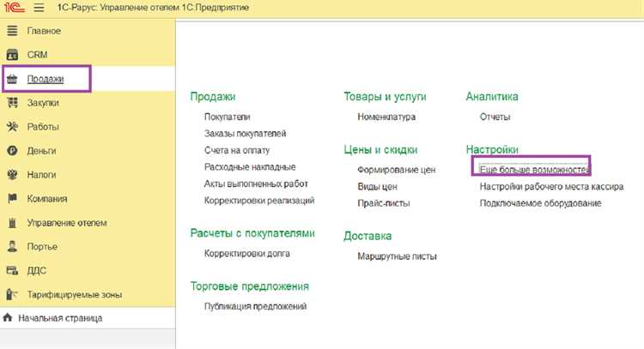Open Отчеты under Аналитика
This screenshot has height=349, width=644.
tap(495, 117)
